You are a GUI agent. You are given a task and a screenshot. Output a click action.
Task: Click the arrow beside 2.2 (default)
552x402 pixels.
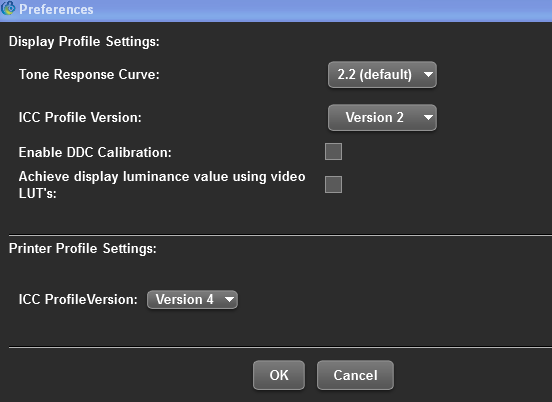coord(428,75)
